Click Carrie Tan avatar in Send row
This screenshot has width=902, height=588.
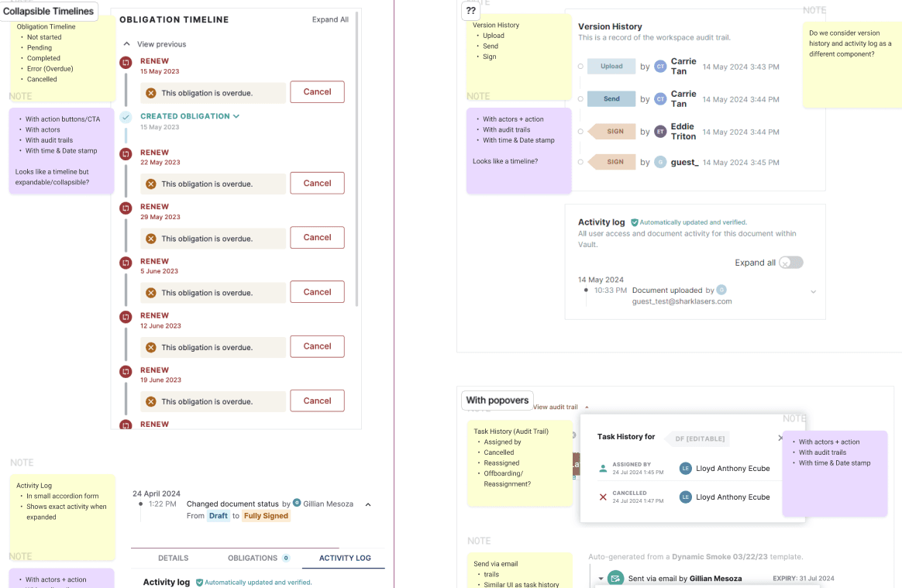[660, 99]
